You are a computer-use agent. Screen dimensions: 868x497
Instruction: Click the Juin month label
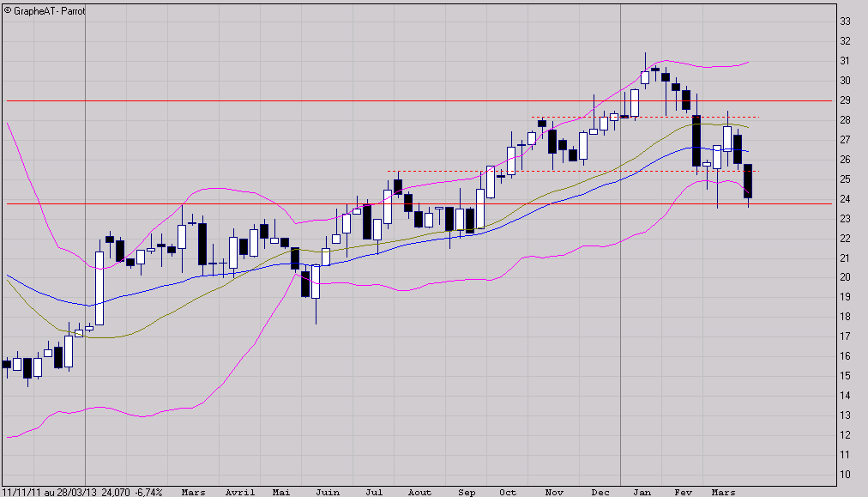328,492
